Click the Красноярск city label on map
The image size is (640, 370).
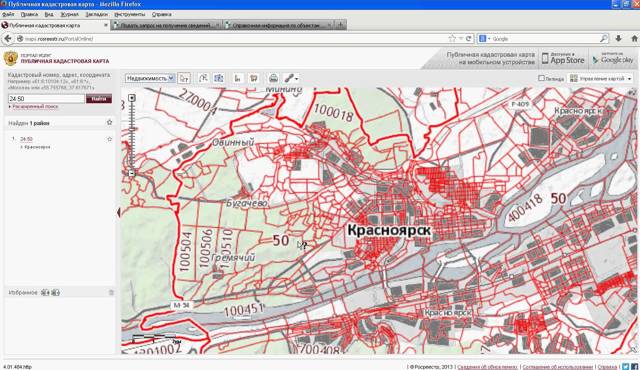click(389, 230)
